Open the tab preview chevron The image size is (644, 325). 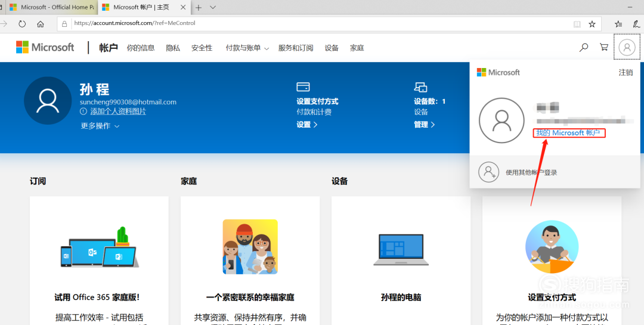click(x=212, y=7)
